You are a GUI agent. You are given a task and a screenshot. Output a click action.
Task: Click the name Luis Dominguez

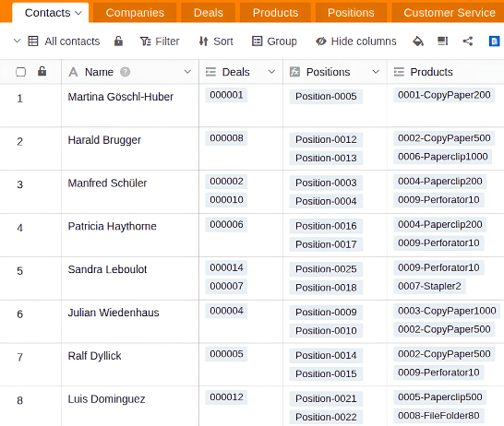pyautogui.click(x=106, y=399)
